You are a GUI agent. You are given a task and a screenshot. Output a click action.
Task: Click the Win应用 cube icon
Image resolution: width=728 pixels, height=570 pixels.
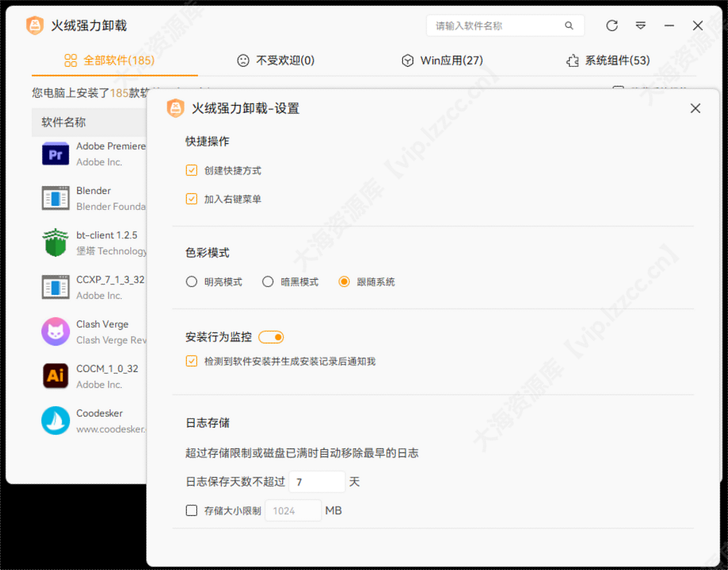tap(408, 60)
